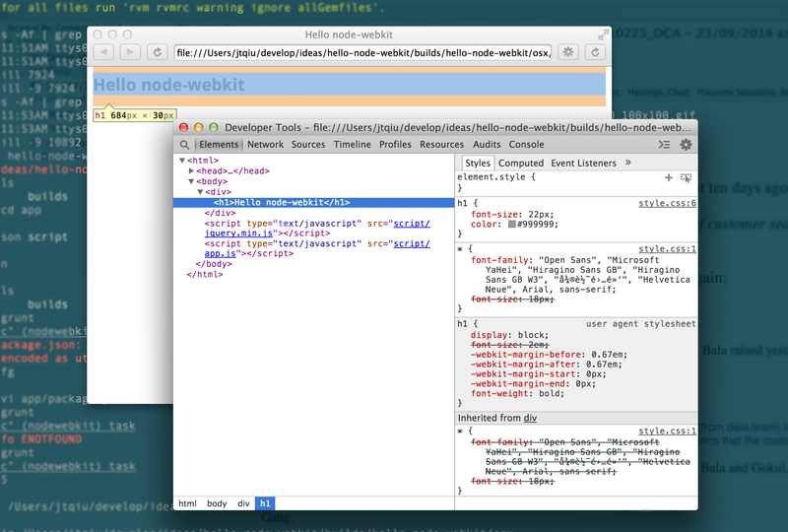Select the closing </div> line
This screenshot has height=532, width=788.
click(x=220, y=213)
